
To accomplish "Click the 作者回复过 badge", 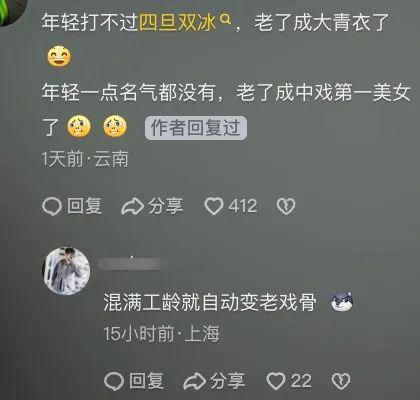I will pyautogui.click(x=196, y=128).
